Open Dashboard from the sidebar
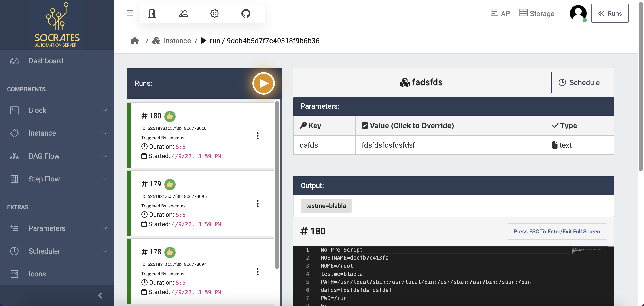644x306 pixels. click(46, 61)
